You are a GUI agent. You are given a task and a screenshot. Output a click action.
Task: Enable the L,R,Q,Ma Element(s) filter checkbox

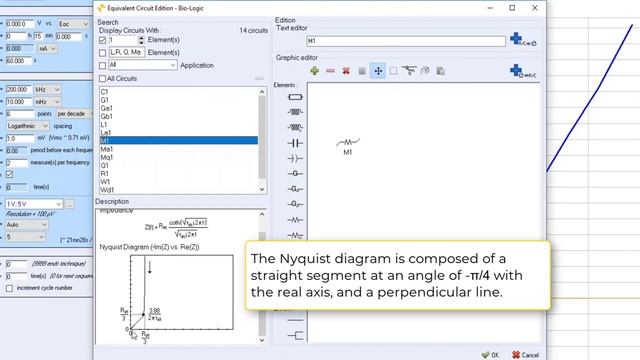(x=102, y=53)
